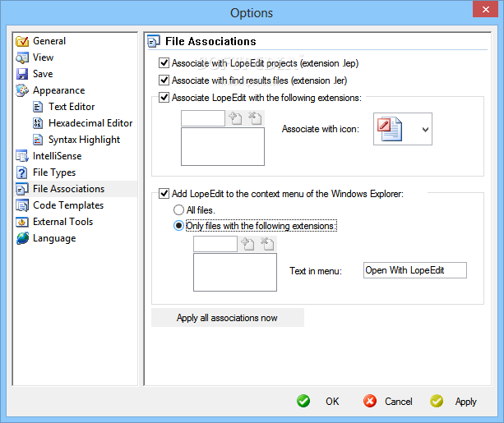Add extension to context menu list
504x423 pixels.
point(247,244)
